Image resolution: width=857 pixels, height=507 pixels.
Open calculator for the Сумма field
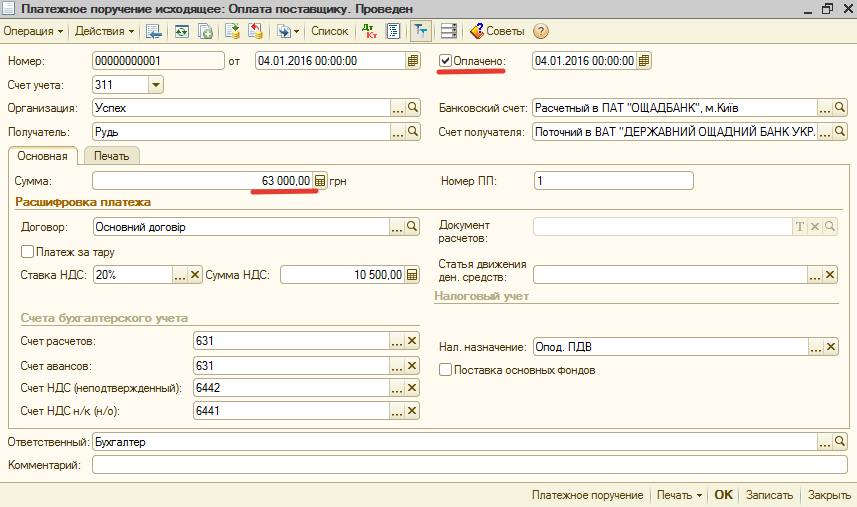coord(320,181)
